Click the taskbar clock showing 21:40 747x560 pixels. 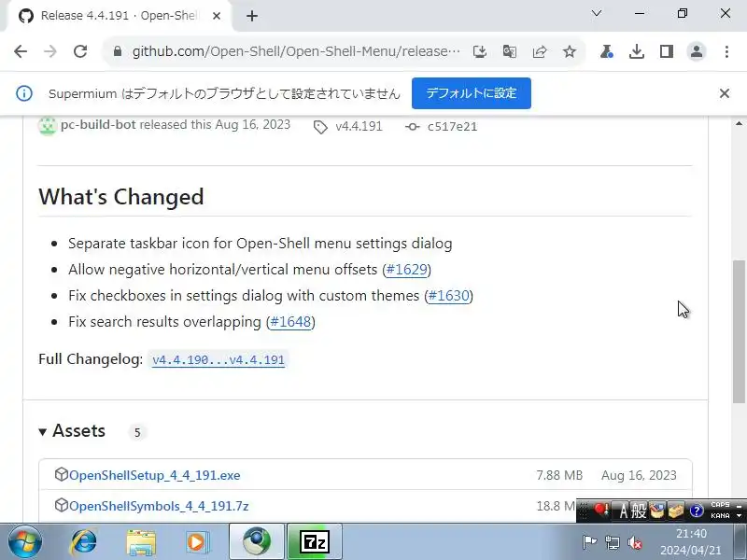691,542
